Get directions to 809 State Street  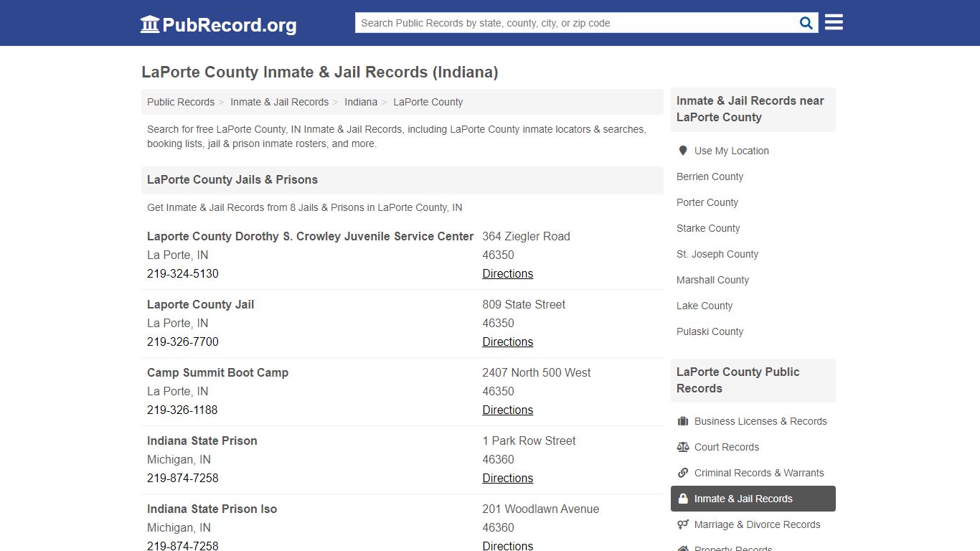tap(507, 342)
